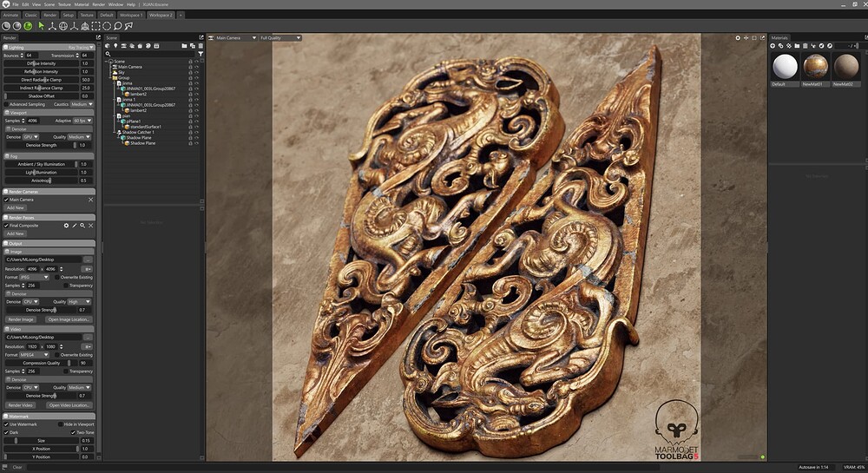Open the Adaptive 60 fps dropdown
Viewport: 868px width, 473px height.
pos(82,121)
